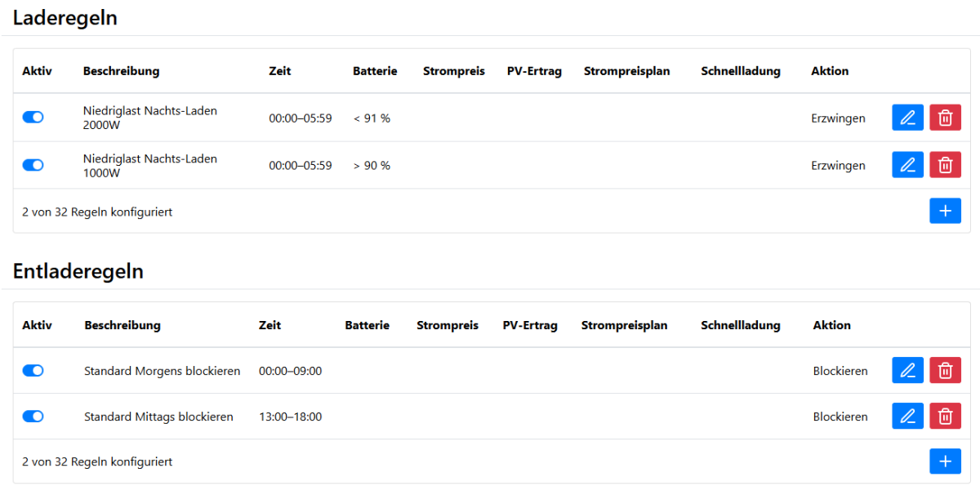Click the Beschreibung column header in Laderegeln

(121, 71)
